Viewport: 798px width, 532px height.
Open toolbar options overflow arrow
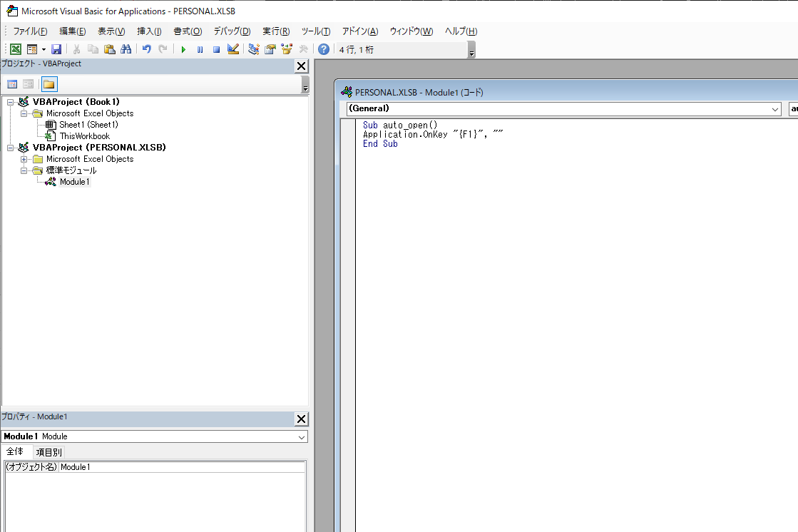(472, 51)
